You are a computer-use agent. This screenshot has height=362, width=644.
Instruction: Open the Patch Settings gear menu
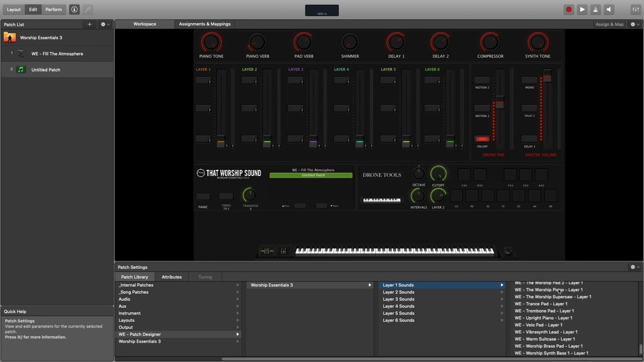(634, 267)
